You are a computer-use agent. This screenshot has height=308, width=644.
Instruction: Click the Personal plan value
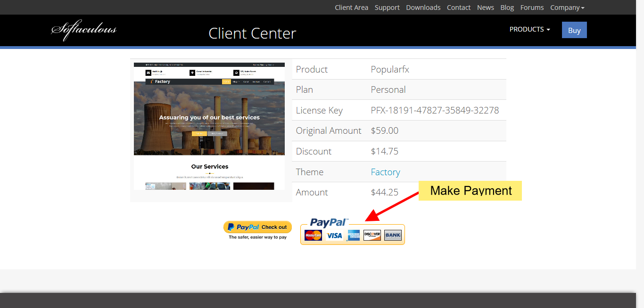388,89
